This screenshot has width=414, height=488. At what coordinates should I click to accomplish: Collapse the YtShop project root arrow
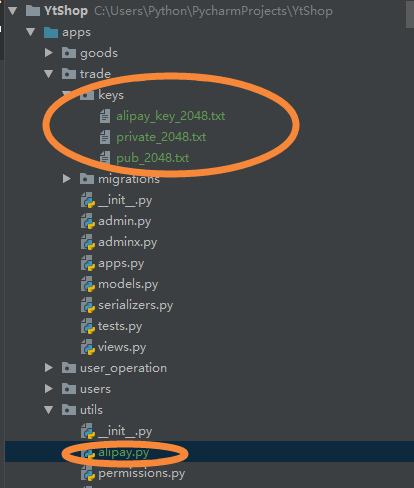coord(13,11)
